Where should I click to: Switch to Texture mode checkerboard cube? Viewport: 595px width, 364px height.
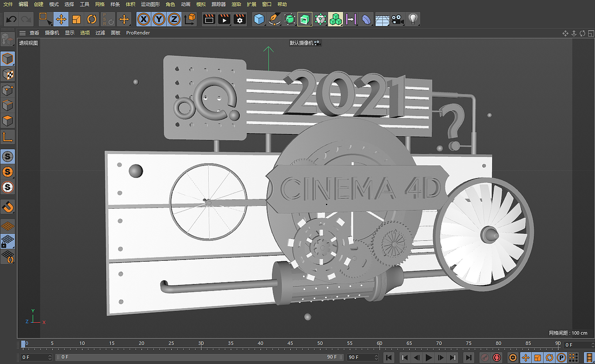[7, 74]
